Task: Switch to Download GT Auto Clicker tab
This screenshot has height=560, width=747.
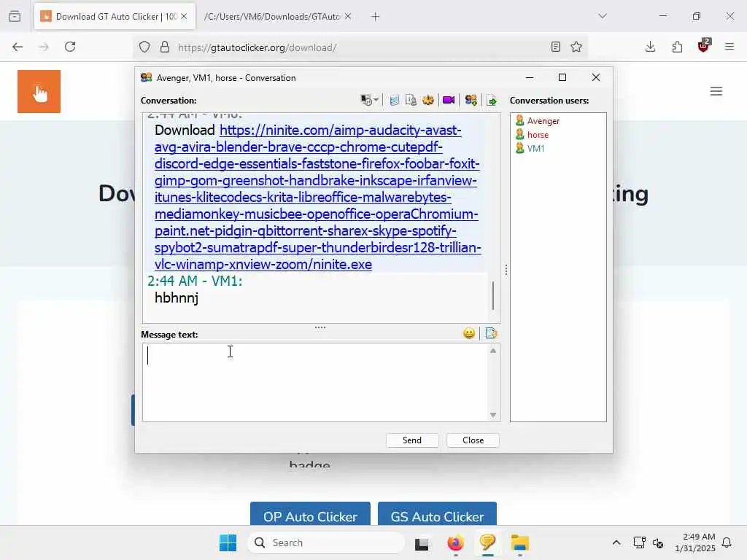Action: pyautogui.click(x=115, y=17)
